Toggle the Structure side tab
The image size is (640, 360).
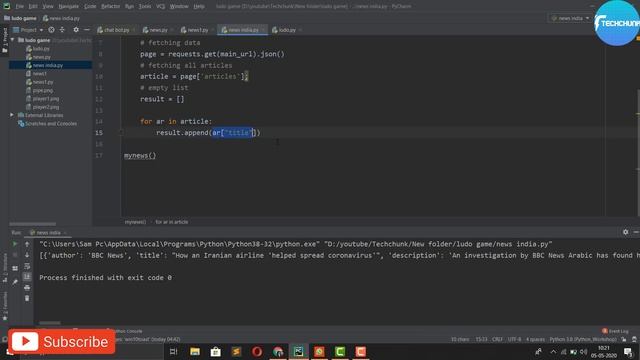point(5,268)
